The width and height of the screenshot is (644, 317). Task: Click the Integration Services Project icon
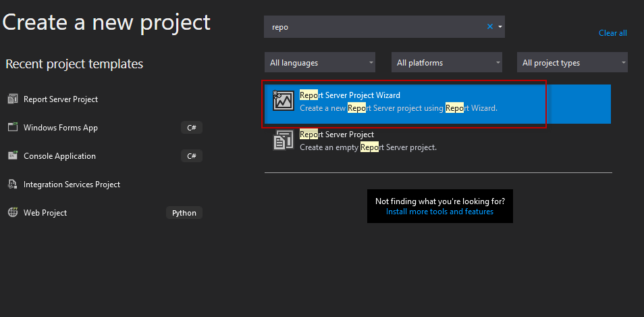point(12,184)
